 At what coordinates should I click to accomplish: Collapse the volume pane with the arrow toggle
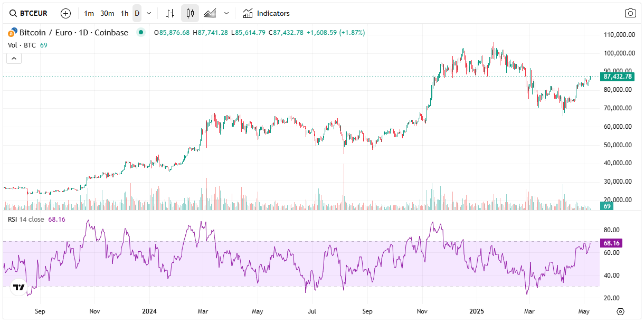(14, 58)
